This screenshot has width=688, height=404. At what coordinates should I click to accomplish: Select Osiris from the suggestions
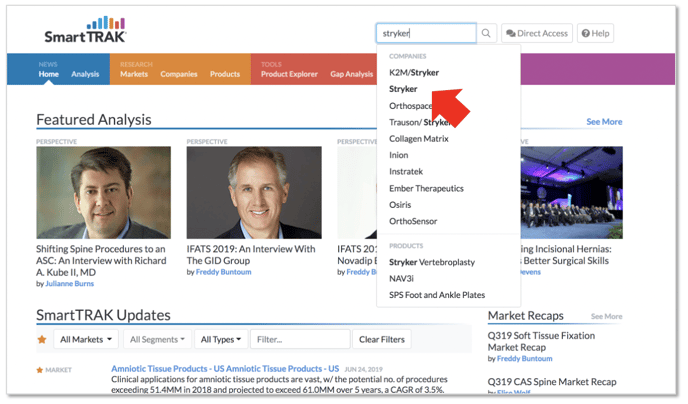click(x=400, y=205)
